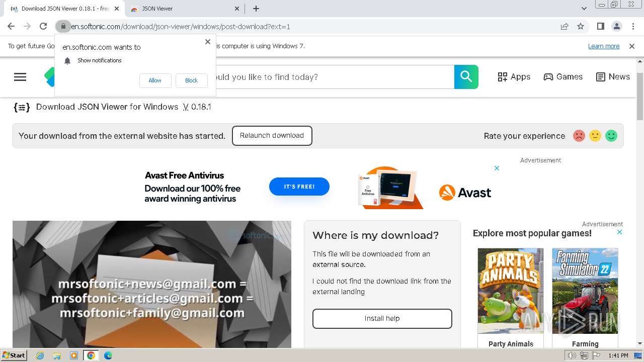
Task: Dismiss the notification permission popup
Action: [208, 42]
